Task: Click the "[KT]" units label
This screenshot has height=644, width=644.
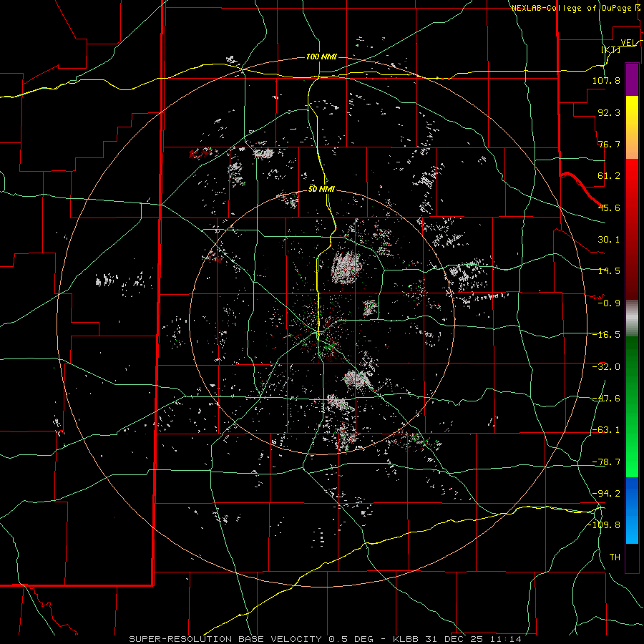Action: (x=611, y=49)
